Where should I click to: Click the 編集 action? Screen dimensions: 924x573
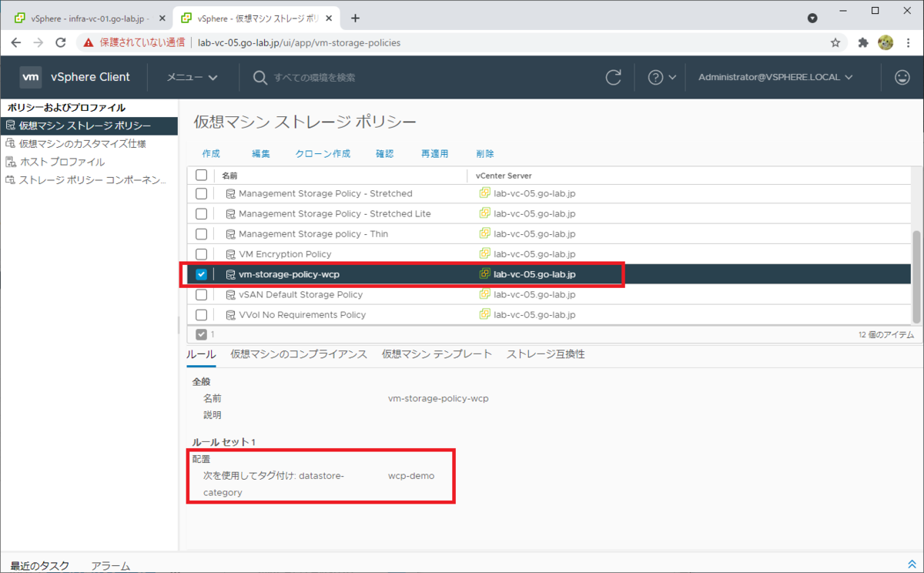click(x=261, y=153)
